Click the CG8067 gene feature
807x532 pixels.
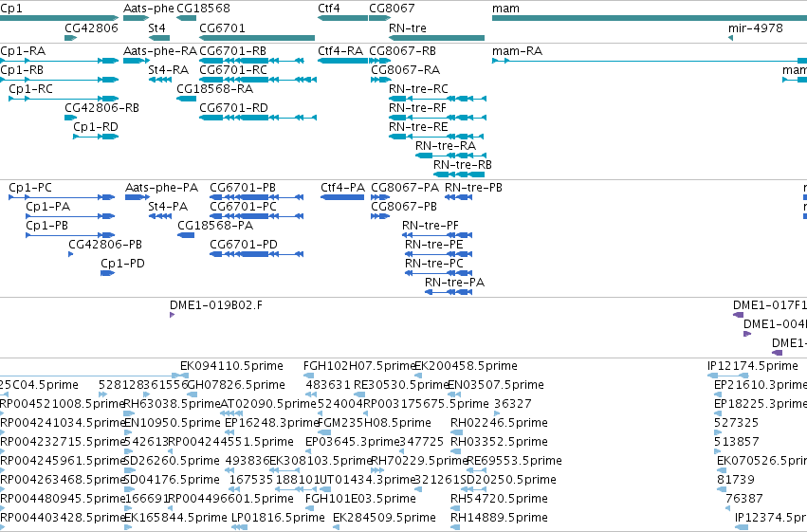[x=380, y=18]
